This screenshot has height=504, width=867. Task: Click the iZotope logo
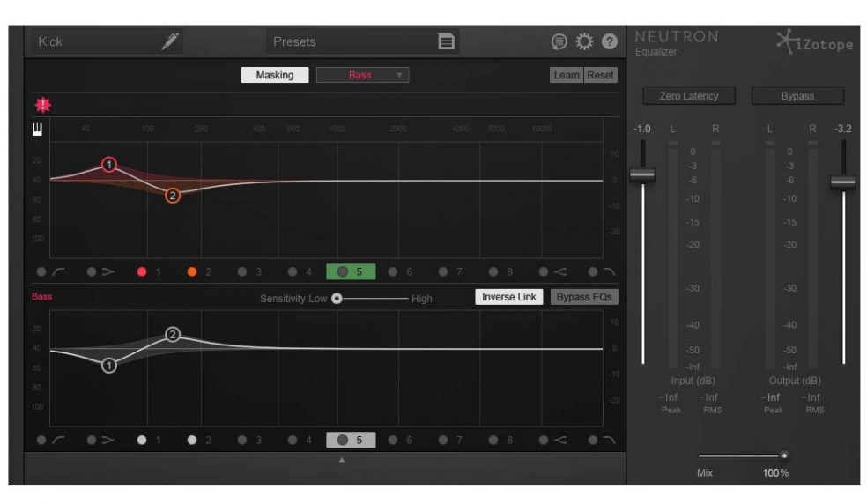[x=814, y=42]
